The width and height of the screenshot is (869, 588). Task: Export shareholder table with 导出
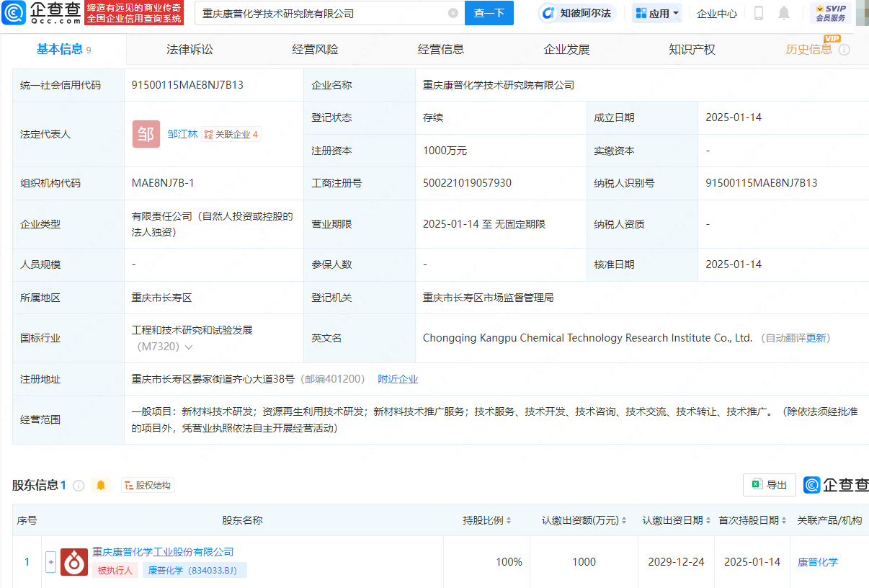click(x=770, y=485)
